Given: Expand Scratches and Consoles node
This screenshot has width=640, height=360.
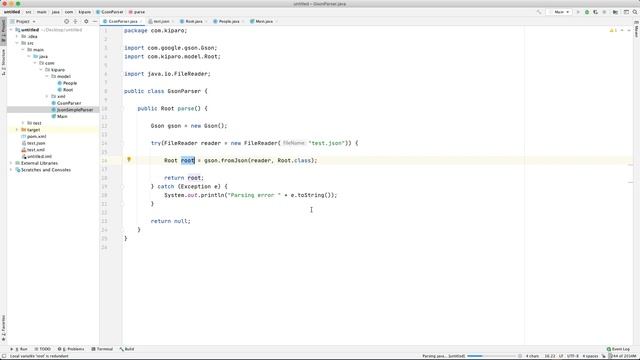Looking at the screenshot, I should click(x=11, y=170).
